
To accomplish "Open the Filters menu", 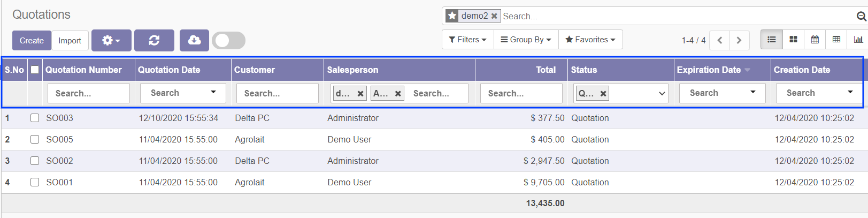I will tap(467, 40).
